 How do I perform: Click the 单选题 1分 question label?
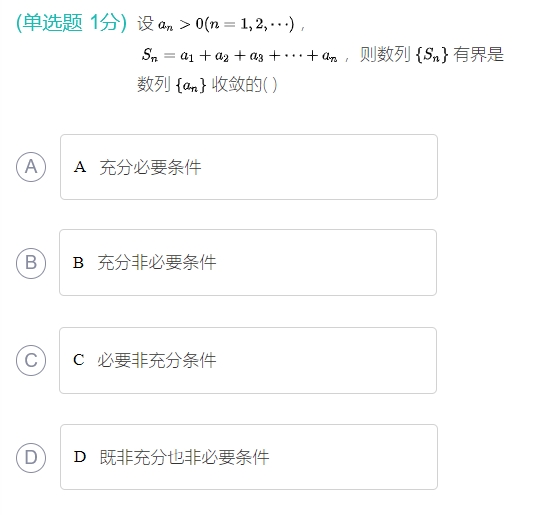(71, 23)
